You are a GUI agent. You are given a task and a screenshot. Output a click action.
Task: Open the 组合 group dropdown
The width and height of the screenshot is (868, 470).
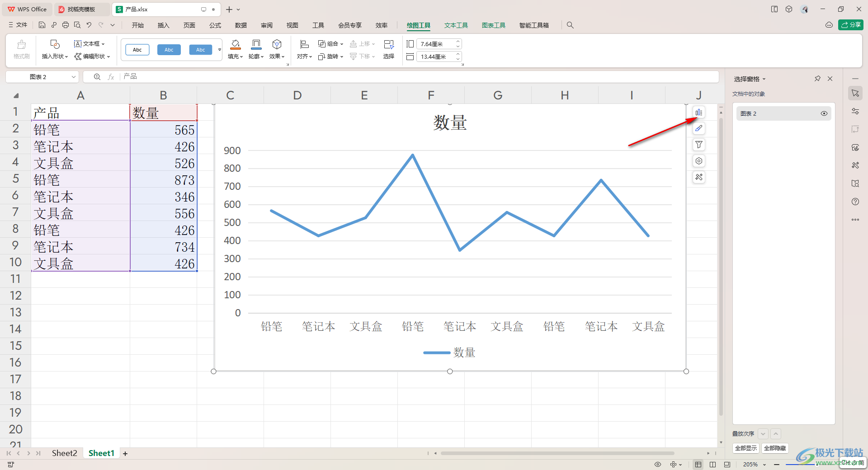330,44
